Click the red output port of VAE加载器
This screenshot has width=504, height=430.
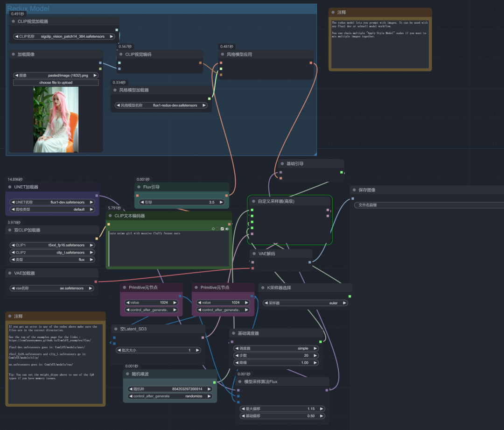point(96,282)
